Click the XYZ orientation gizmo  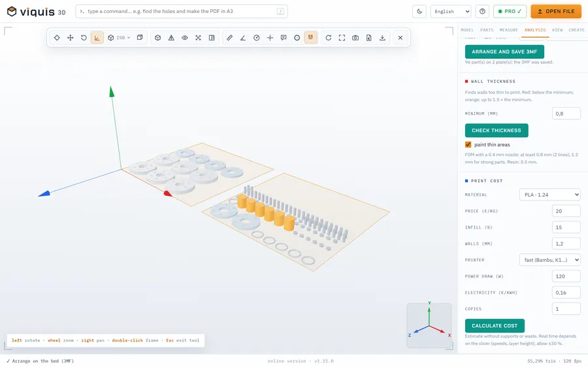(429, 325)
